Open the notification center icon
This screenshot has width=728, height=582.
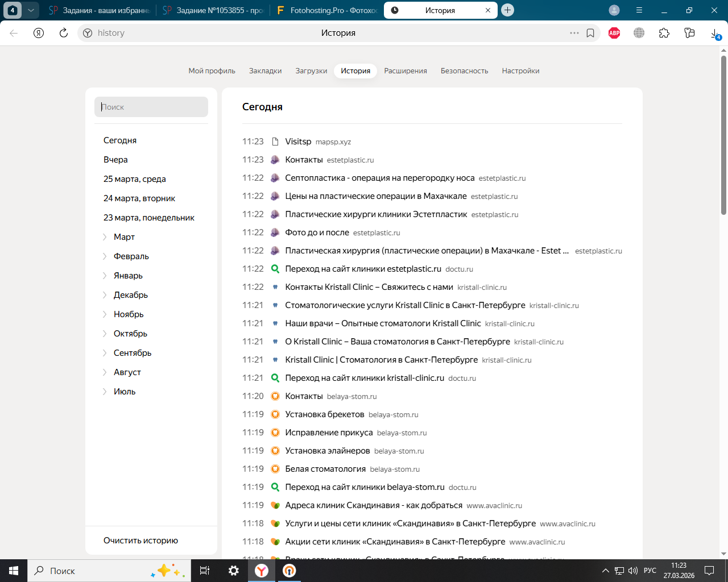709,571
